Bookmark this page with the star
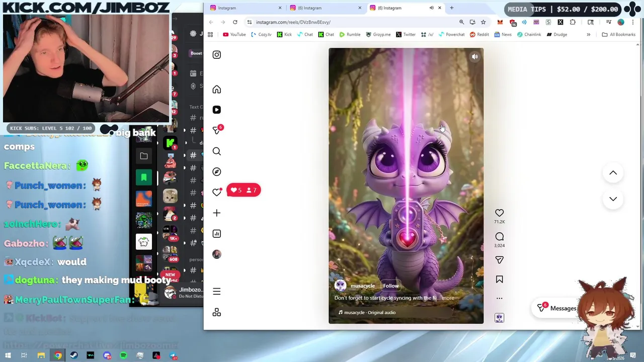Screen dimensions: 644x362 tap(483, 22)
